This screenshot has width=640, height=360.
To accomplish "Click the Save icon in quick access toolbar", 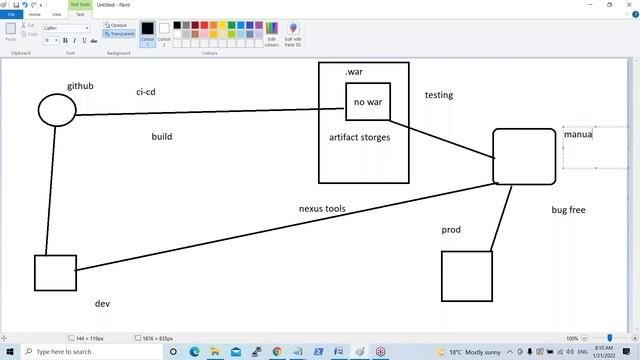I will [16, 5].
